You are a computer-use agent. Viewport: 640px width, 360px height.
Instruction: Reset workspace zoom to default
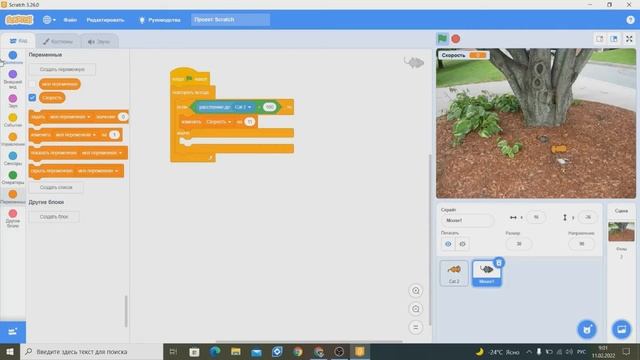click(x=416, y=327)
